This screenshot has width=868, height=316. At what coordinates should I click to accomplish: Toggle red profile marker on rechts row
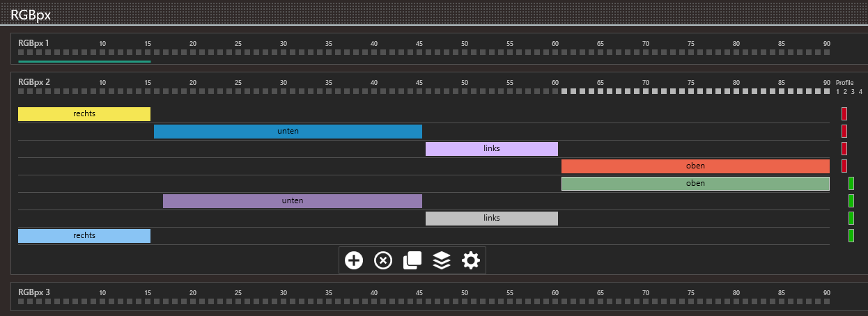pyautogui.click(x=844, y=114)
